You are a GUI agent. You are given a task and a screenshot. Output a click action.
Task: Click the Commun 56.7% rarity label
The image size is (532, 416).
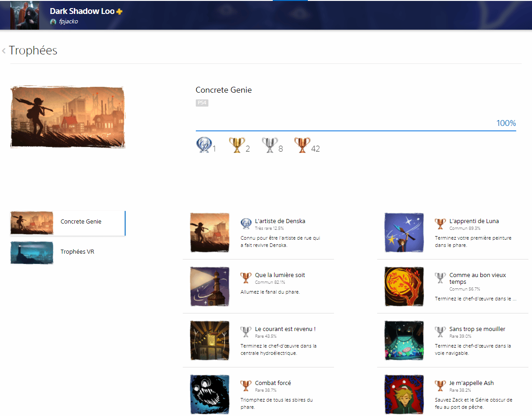tap(465, 289)
